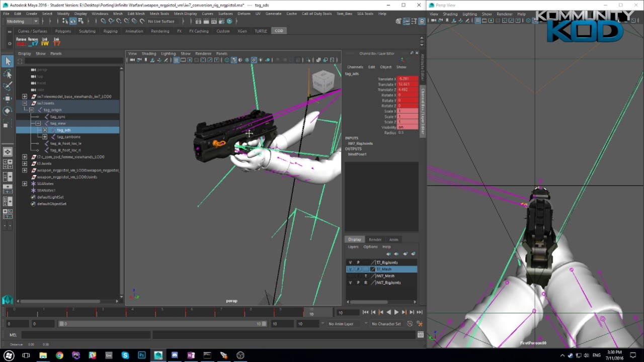Run the Remove IW7 shelf script
644x362 pixels.
pyautogui.click(x=21, y=42)
